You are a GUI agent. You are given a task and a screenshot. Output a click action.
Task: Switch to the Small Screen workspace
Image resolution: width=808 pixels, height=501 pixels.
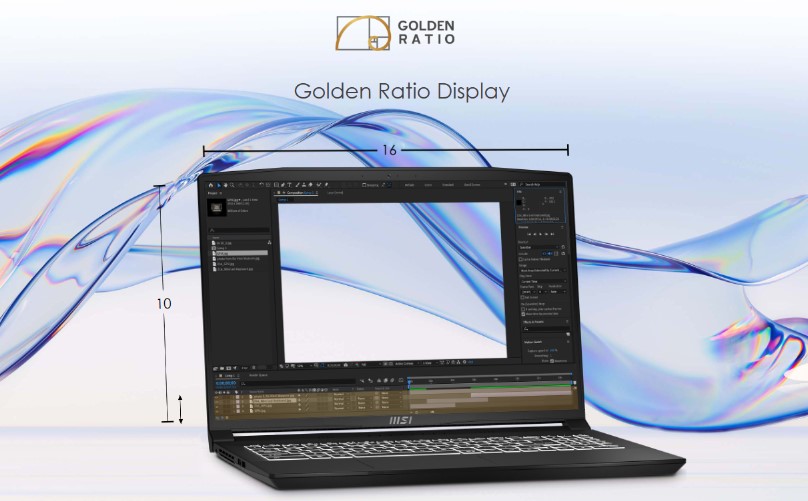pos(472,185)
